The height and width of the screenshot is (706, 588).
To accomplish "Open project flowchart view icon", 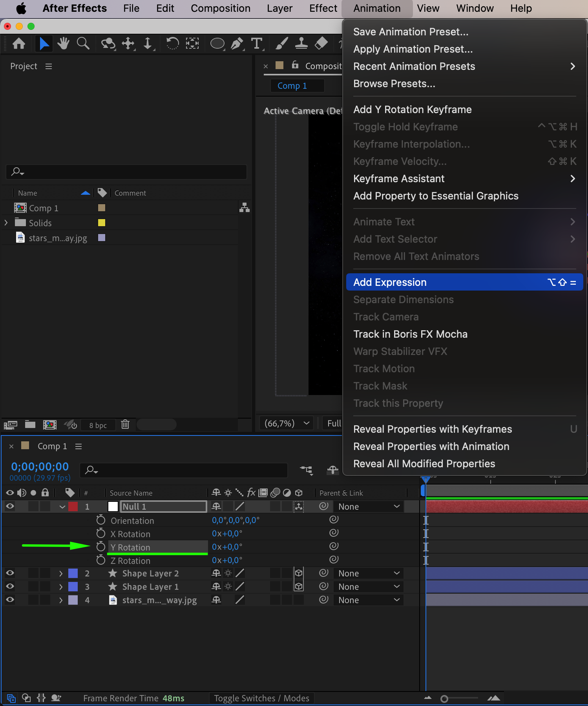I will point(245,207).
